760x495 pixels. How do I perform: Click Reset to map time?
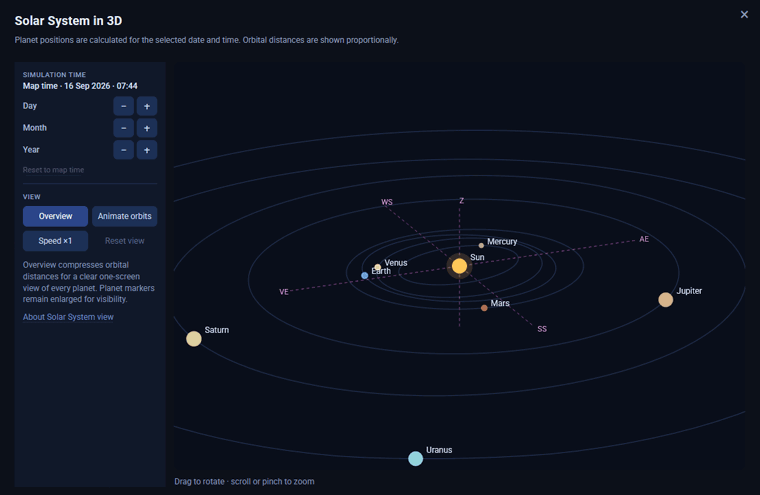pyautogui.click(x=53, y=170)
